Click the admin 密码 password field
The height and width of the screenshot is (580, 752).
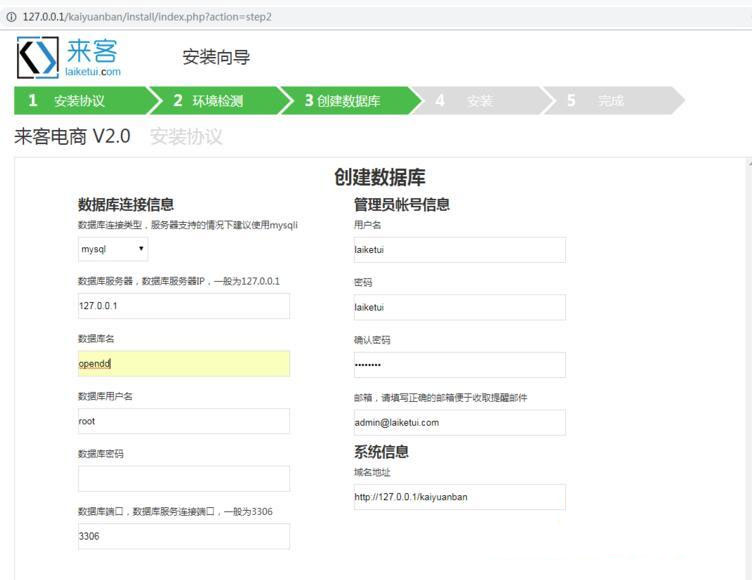pos(459,307)
